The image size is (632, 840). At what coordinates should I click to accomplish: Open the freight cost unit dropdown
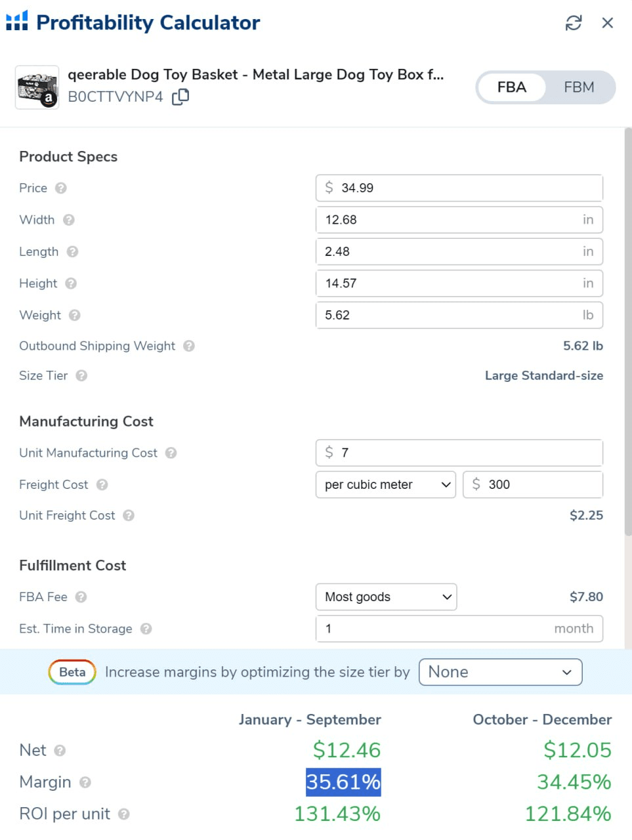pos(386,485)
